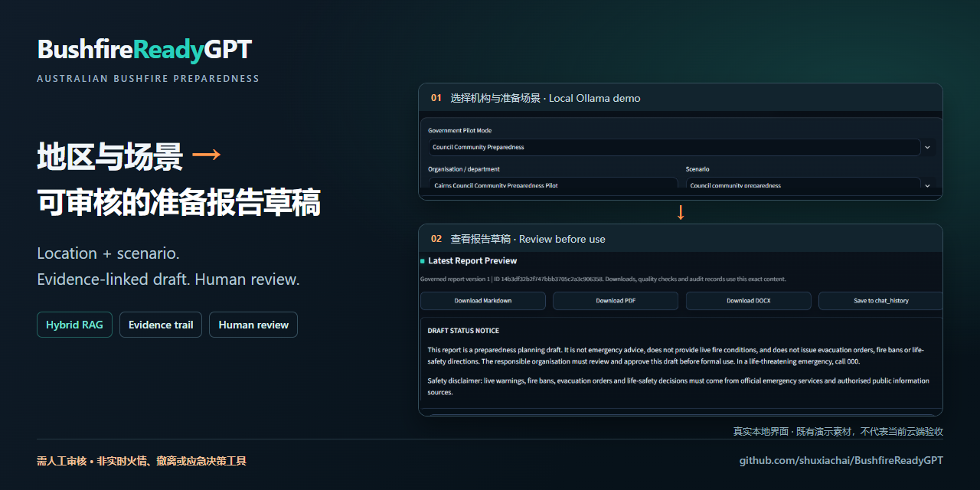Click the Download Markdown button
The image size is (980, 490).
483,301
